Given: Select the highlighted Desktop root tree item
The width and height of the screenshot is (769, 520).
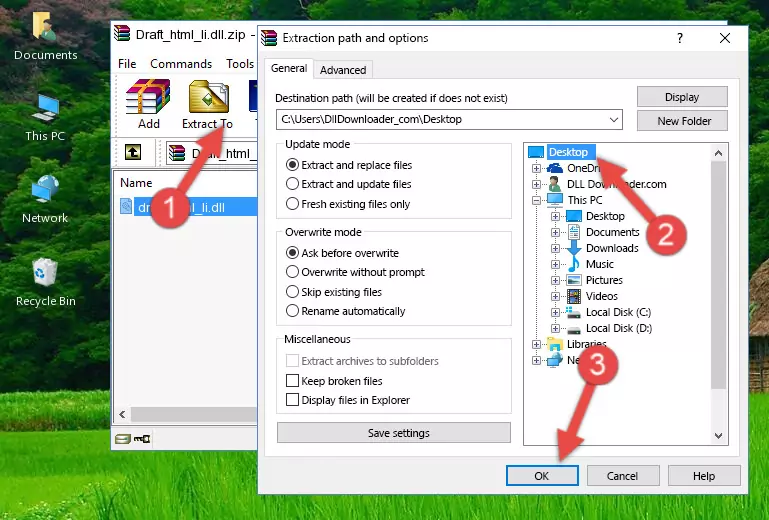Looking at the screenshot, I should click(569, 152).
